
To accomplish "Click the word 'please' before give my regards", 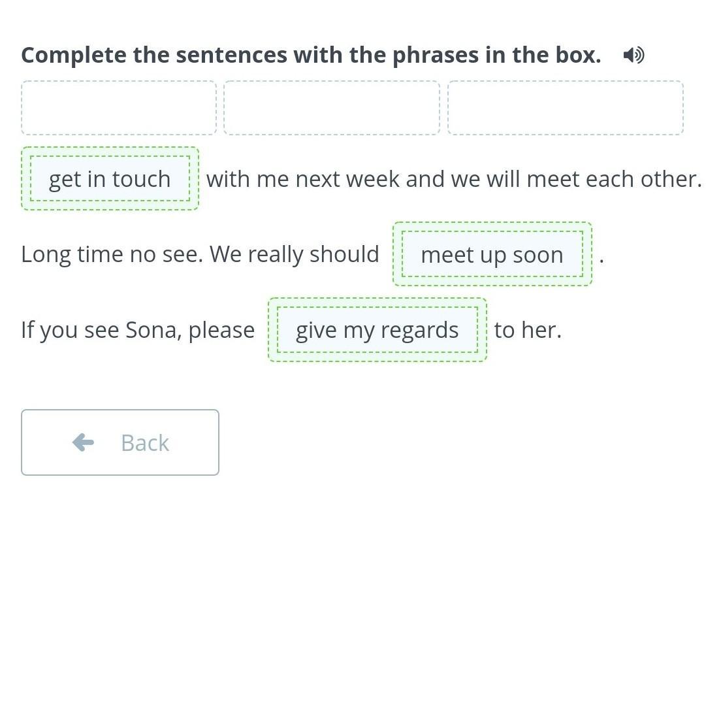I will [x=221, y=330].
